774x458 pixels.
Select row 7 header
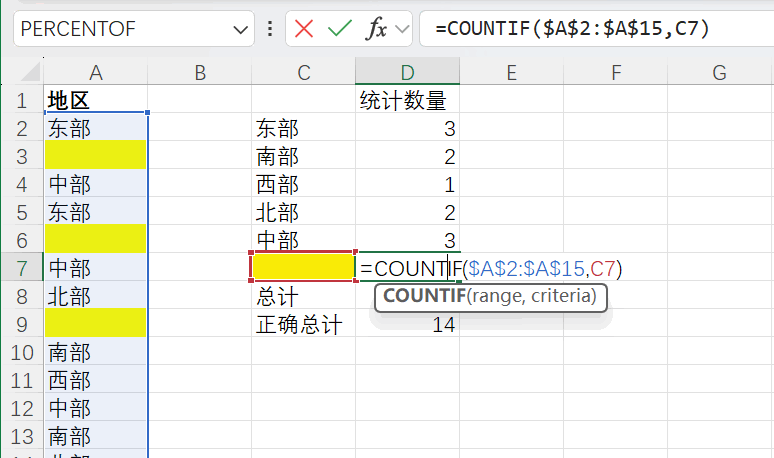tap(22, 268)
